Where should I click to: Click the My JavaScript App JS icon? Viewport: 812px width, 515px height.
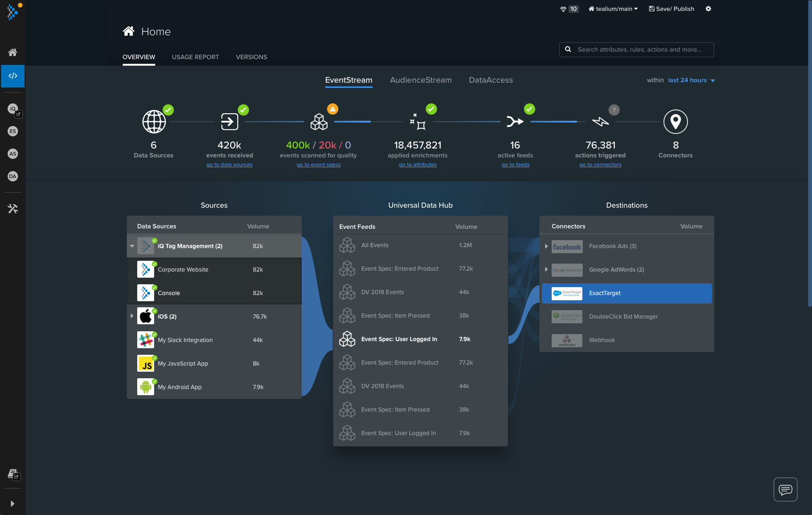pyautogui.click(x=146, y=363)
